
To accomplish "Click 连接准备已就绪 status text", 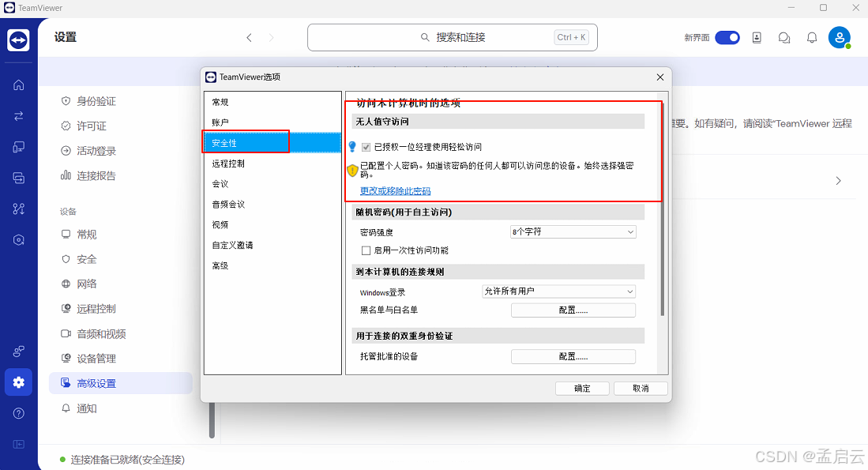I will pyautogui.click(x=127, y=460).
